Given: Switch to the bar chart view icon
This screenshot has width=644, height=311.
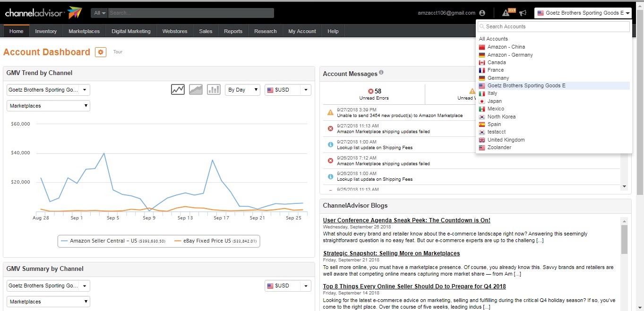Looking at the screenshot, I should click(214, 90).
